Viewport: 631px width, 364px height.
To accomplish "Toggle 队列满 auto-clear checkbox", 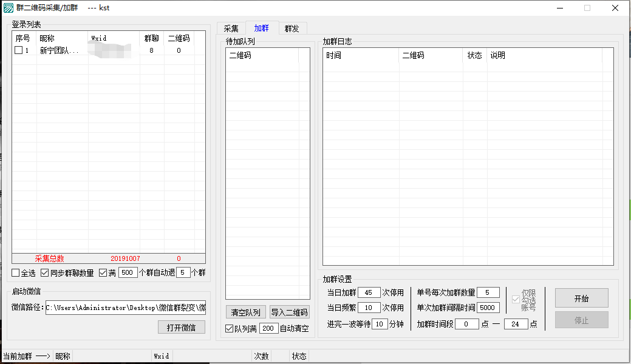I will click(230, 329).
